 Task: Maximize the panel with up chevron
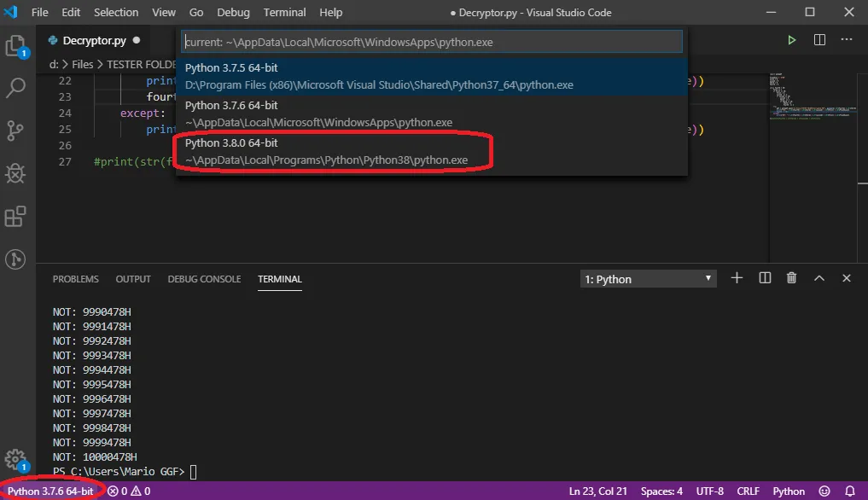tap(818, 278)
